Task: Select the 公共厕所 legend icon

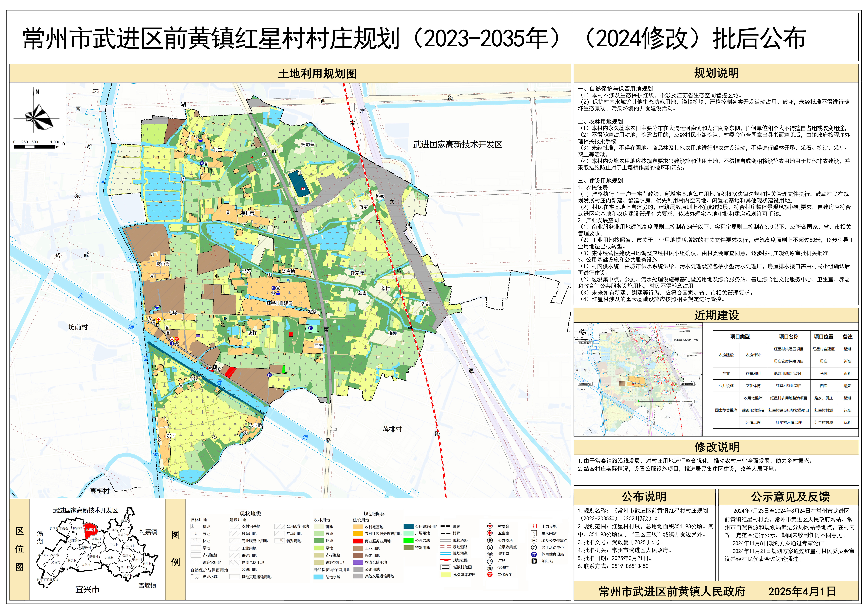Action: [490, 540]
